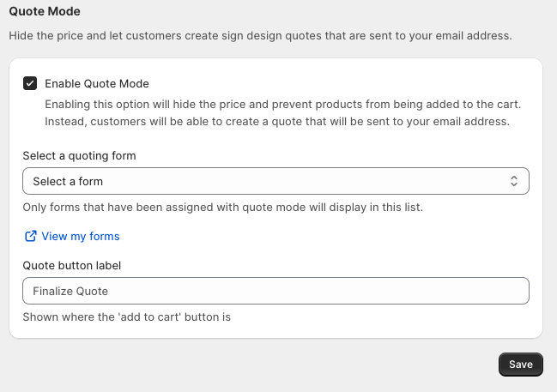This screenshot has width=557, height=392.
Task: Click the Select a quoting form label
Action: 79,155
